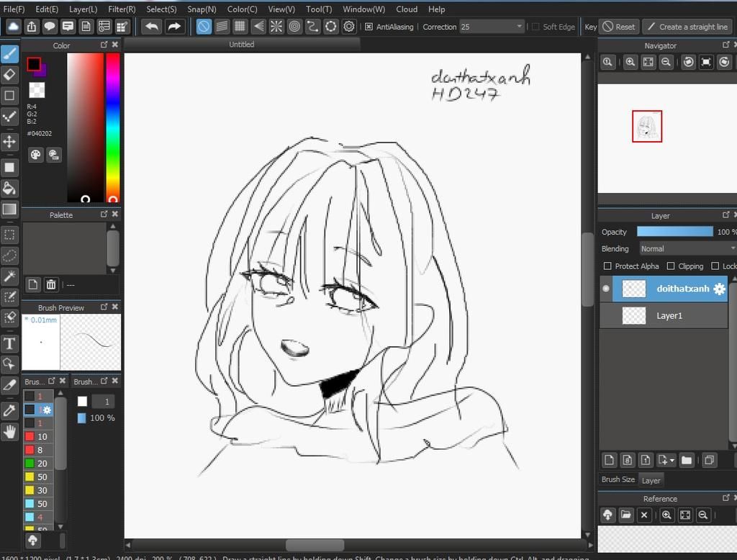Viewport: 737px width, 560px height.
Task: Select the Magic Wand tool
Action: point(9,276)
